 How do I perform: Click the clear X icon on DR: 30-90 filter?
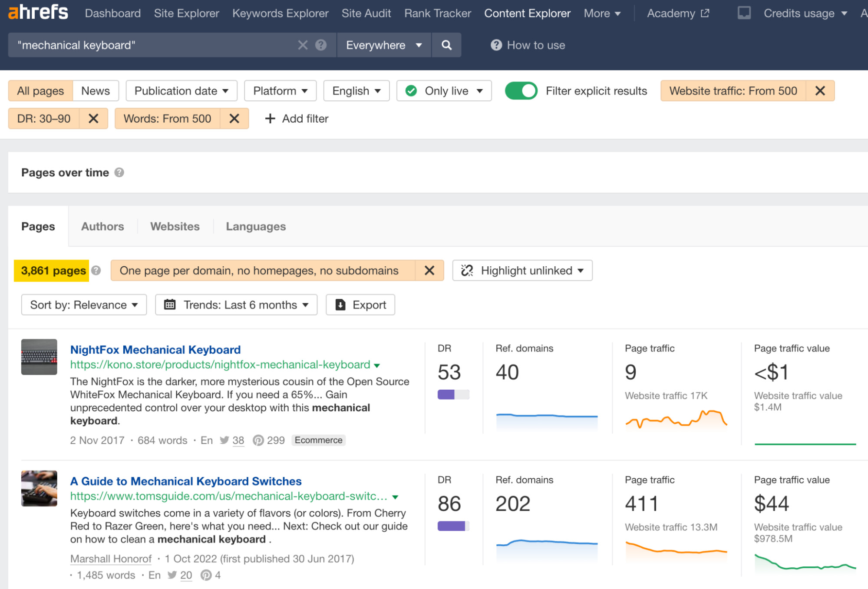(x=94, y=119)
